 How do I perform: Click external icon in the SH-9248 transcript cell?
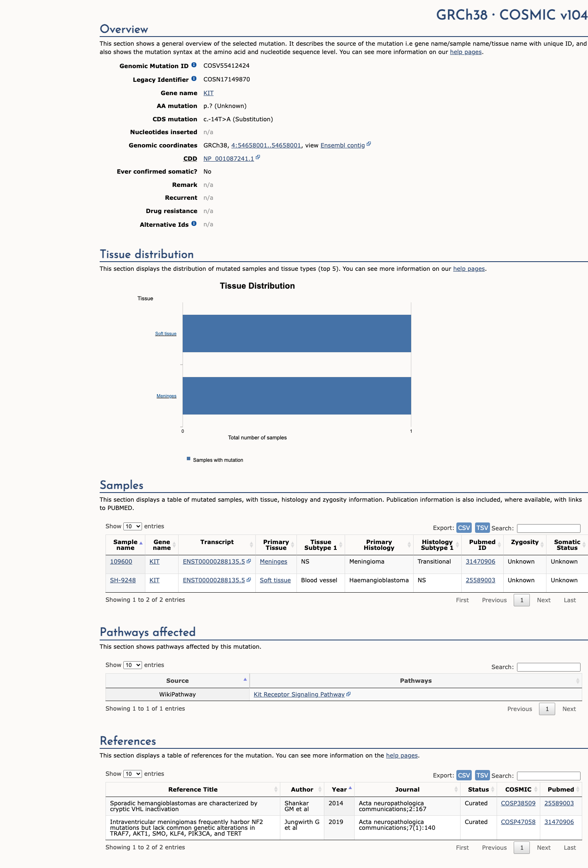249,580
